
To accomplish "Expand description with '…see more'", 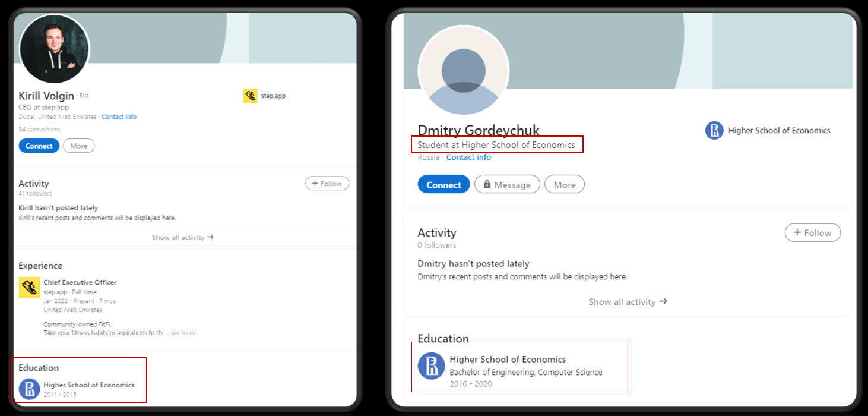I will 181,333.
